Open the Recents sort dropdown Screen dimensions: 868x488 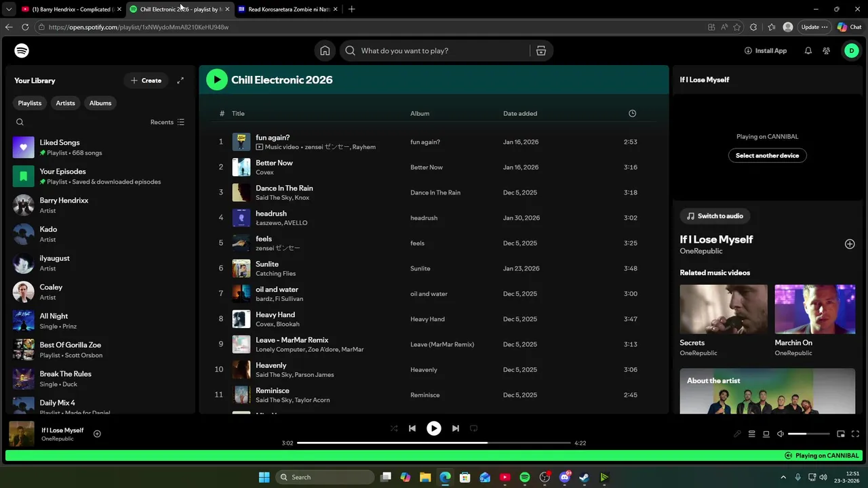coord(167,122)
